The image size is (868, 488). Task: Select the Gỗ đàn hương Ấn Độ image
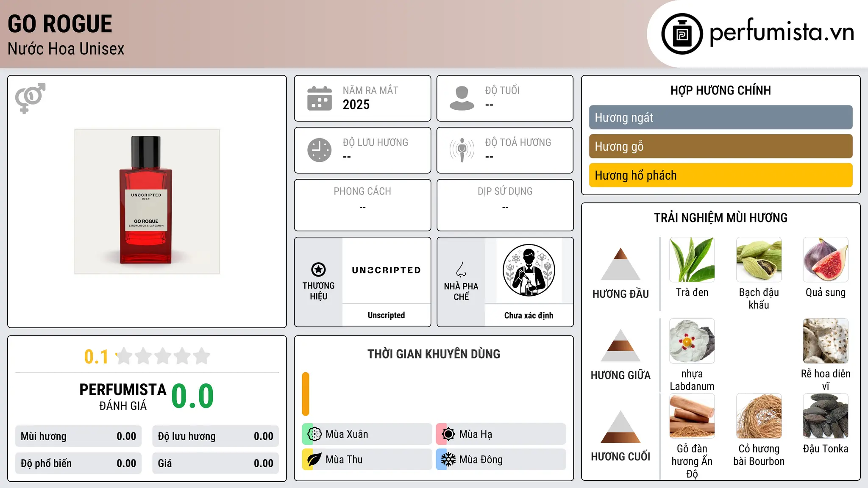pyautogui.click(x=692, y=416)
